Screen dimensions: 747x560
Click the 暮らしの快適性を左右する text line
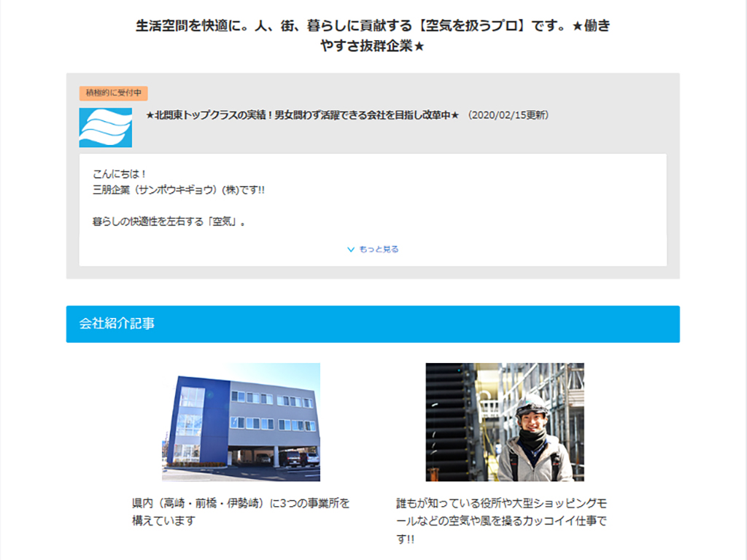[169, 221]
